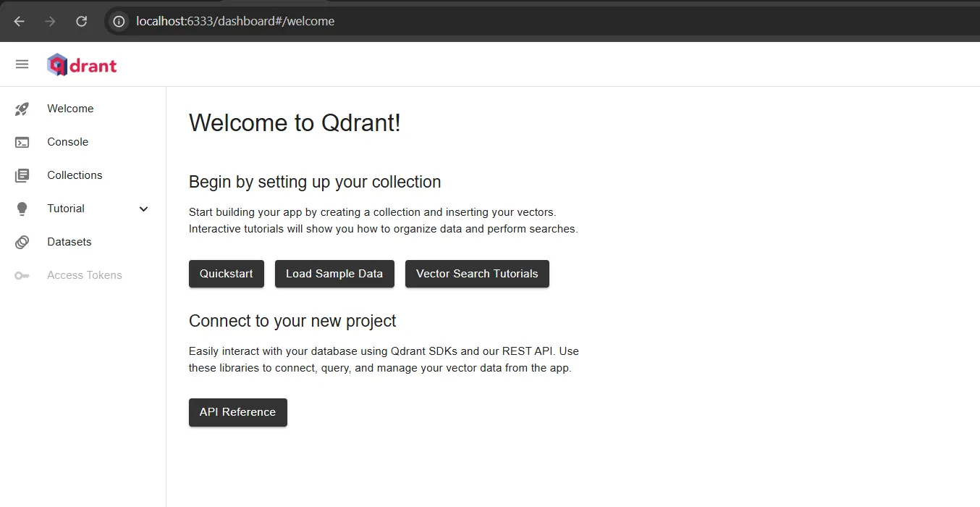
Task: Click the Tutorial lightbulb icon
Action: coord(22,209)
